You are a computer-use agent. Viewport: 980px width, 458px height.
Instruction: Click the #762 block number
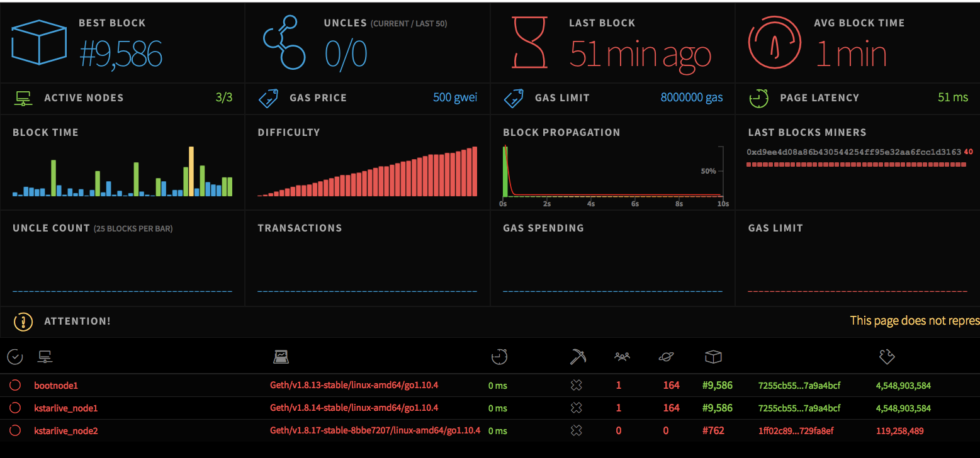(713, 431)
